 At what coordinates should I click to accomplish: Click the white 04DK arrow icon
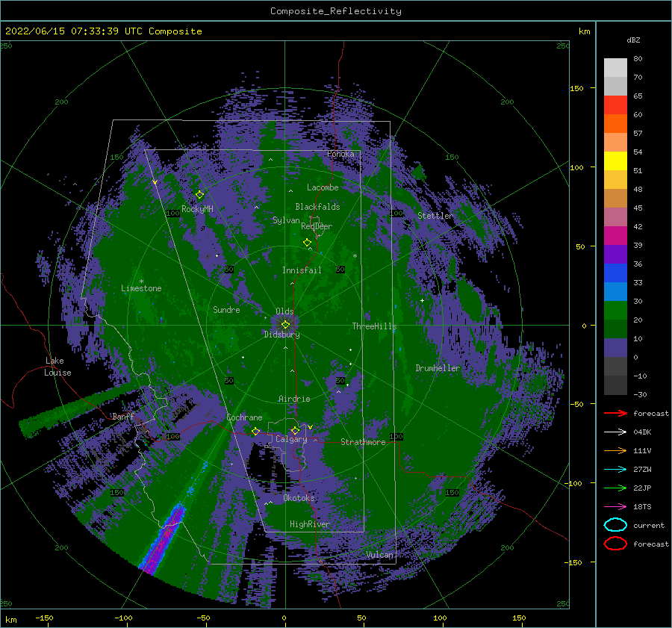615,432
